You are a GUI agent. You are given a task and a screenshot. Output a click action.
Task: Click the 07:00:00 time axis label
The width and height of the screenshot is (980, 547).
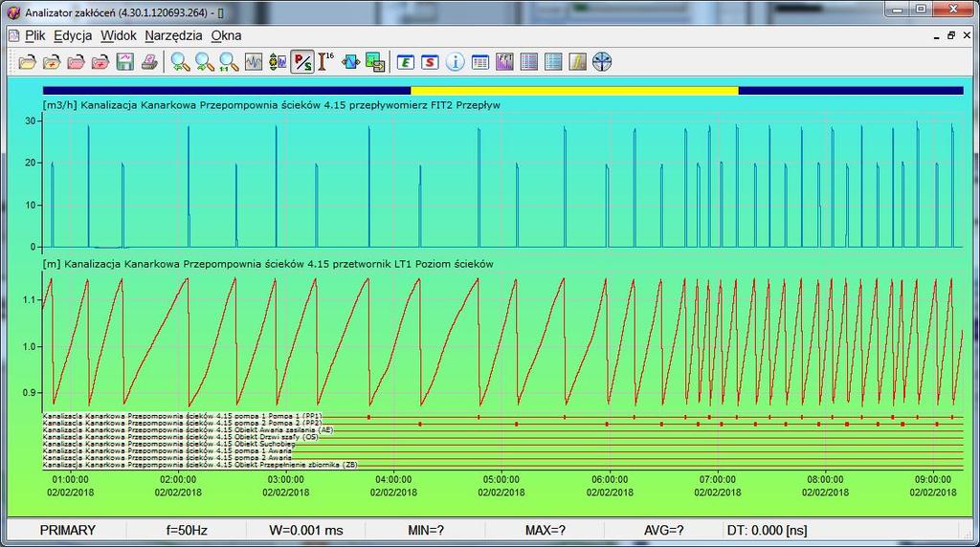coord(718,479)
